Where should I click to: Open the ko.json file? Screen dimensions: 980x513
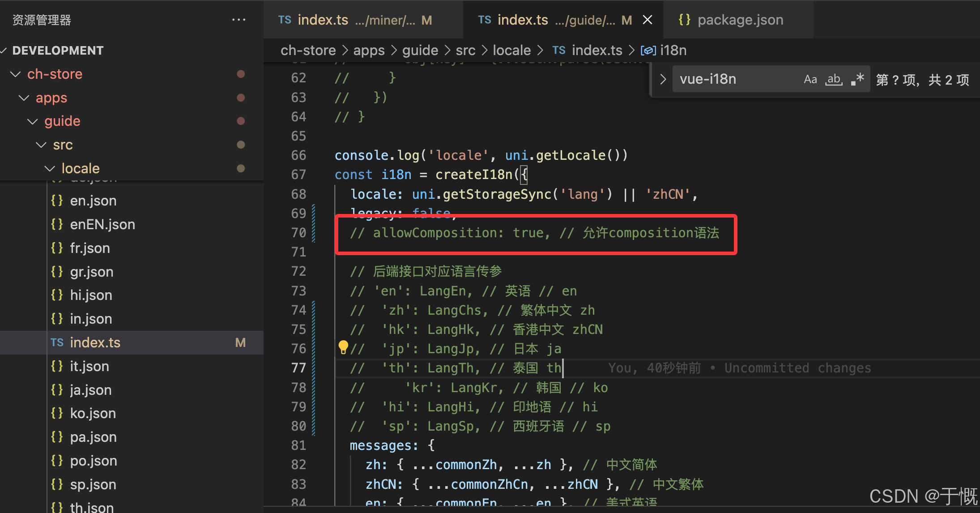click(93, 413)
